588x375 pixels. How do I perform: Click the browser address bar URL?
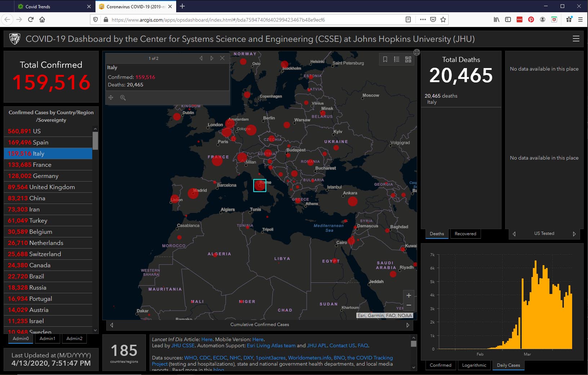[x=218, y=20]
